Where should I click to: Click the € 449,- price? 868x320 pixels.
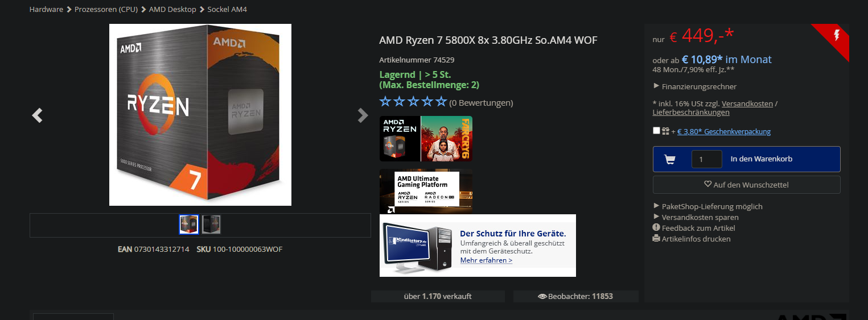pyautogui.click(x=702, y=36)
